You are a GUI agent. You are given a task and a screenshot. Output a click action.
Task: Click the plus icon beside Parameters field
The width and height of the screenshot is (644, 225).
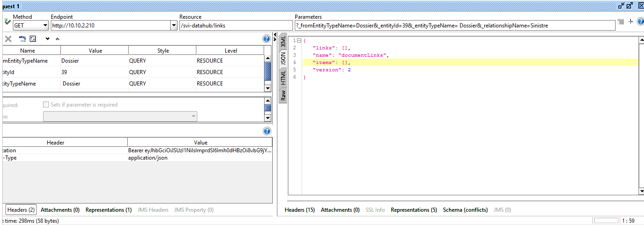(x=630, y=21)
